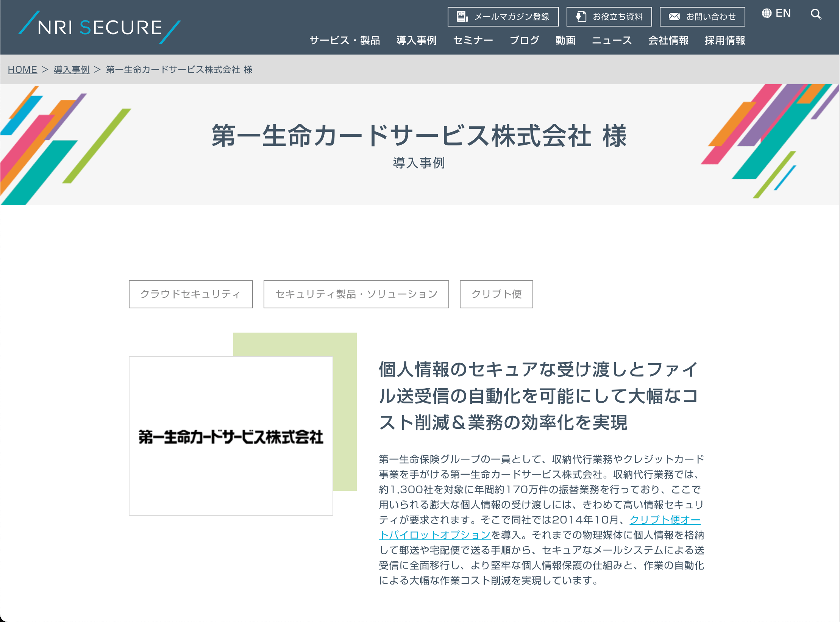Open the ブログ navigation item
840x622 pixels.
click(524, 41)
